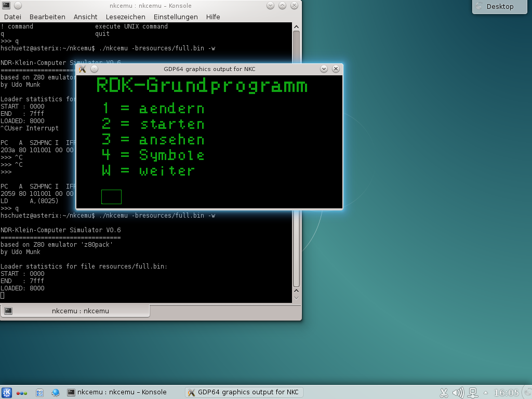The height and width of the screenshot is (399, 532).
Task: Open the KDE application launcher menu
Action: (x=7, y=393)
